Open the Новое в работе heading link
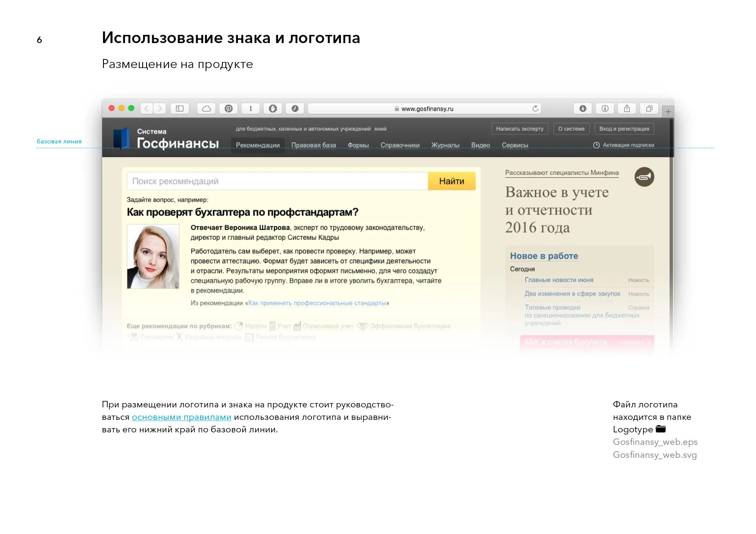The height and width of the screenshot is (534, 756). coord(544,256)
